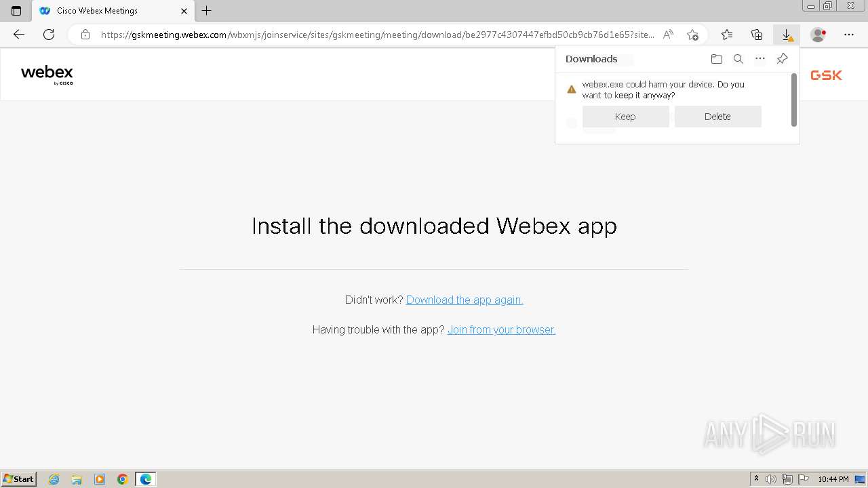The width and height of the screenshot is (868, 488).
Task: Open the Windows Start menu
Action: click(19, 479)
